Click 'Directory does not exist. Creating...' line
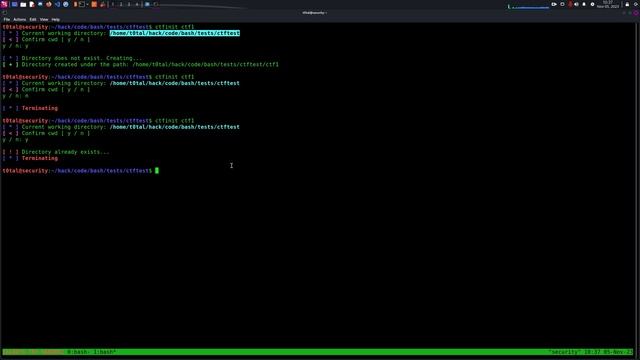 (72, 58)
